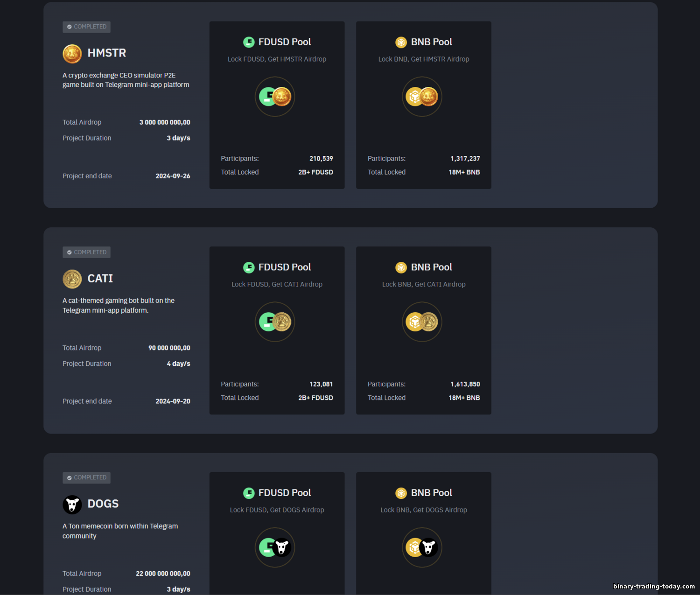Click participants count 1,613,850

tap(465, 384)
